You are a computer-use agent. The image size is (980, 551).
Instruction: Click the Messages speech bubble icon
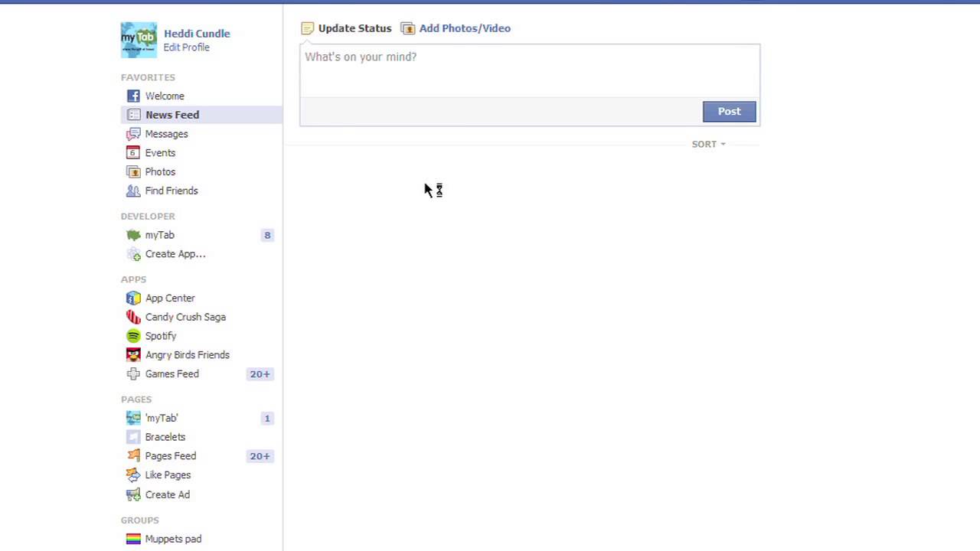(x=133, y=134)
